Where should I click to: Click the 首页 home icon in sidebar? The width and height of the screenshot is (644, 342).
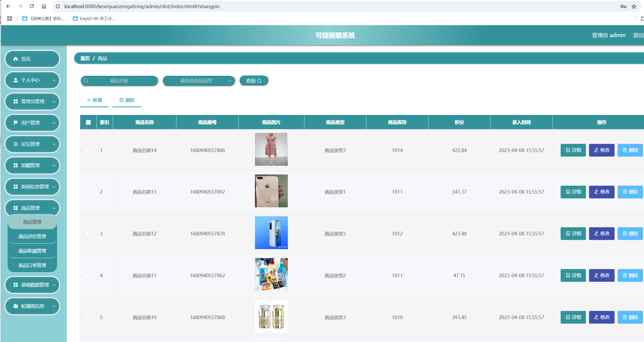click(x=16, y=59)
